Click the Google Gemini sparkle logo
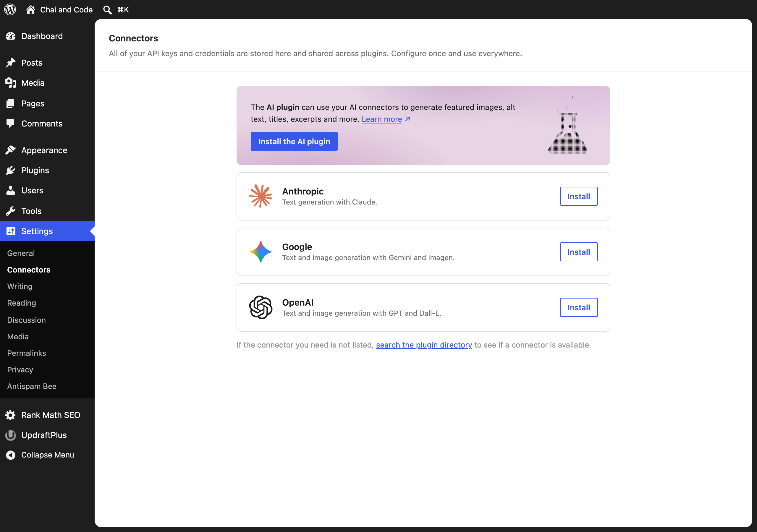This screenshot has height=532, width=757. tap(261, 252)
